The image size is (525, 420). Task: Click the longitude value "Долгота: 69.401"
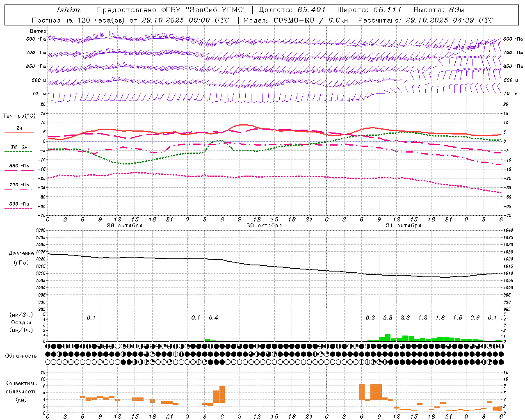[x=292, y=10]
